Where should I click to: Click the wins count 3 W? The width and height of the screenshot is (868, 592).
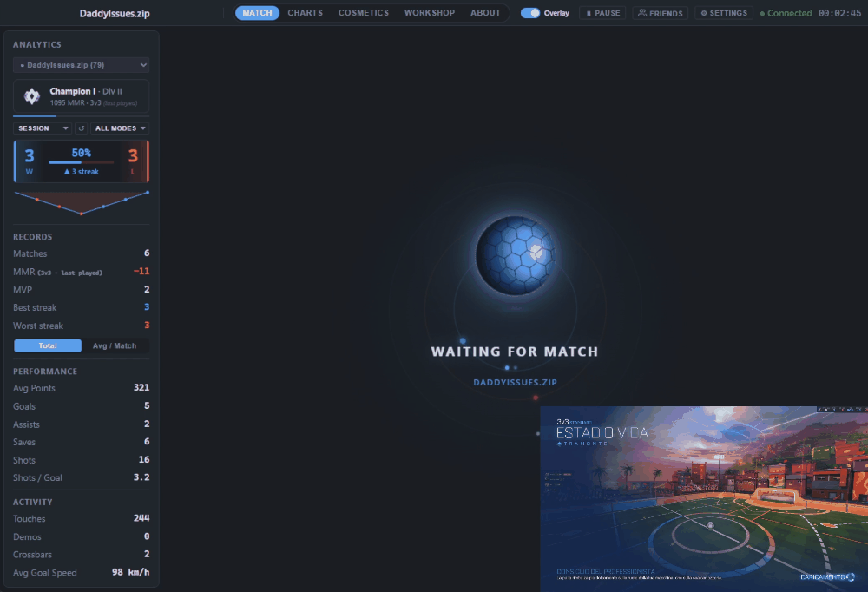[x=30, y=161]
